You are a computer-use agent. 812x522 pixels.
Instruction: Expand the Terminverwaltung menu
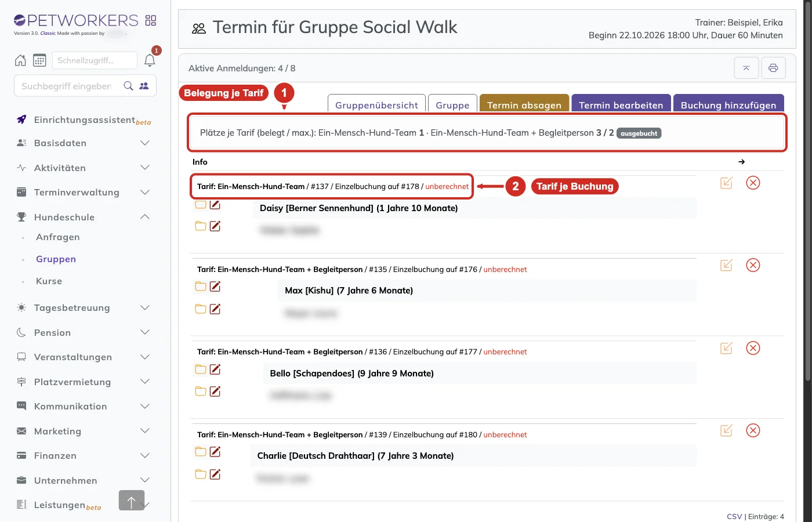pyautogui.click(x=84, y=192)
